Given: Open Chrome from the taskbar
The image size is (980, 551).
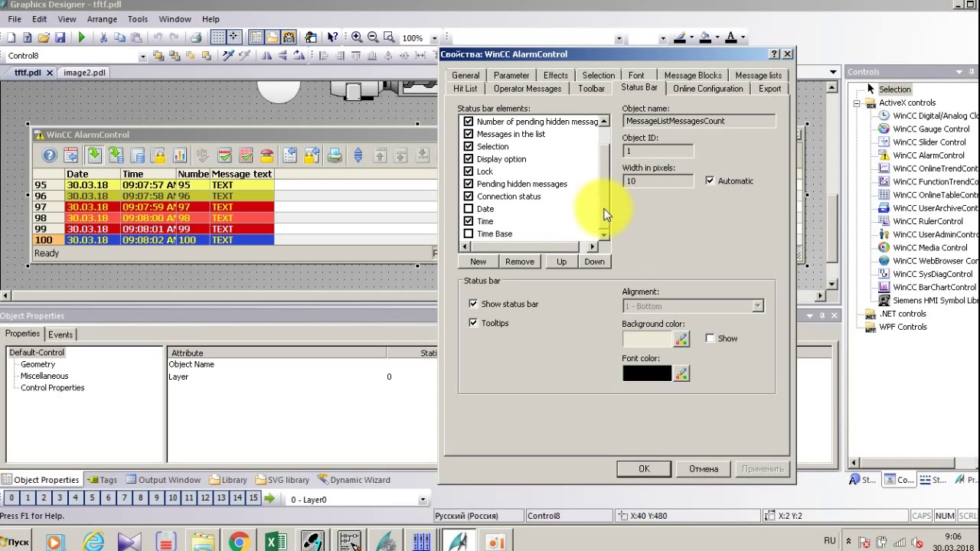Looking at the screenshot, I should (239, 543).
